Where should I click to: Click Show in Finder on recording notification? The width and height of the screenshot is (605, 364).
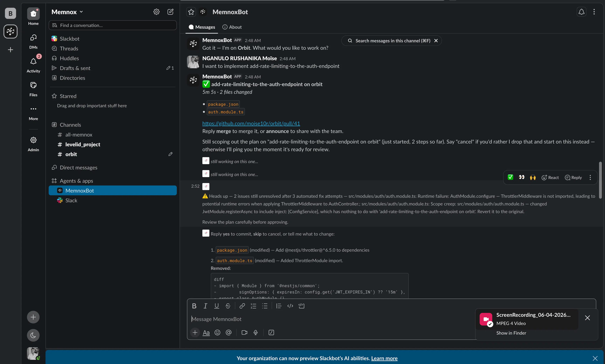[511, 333]
